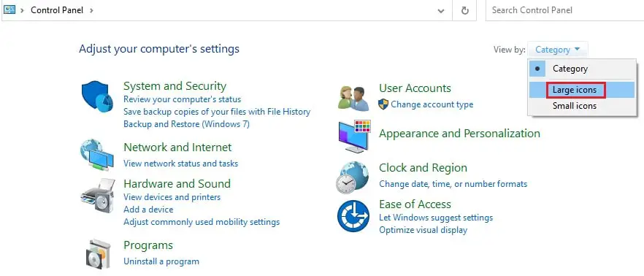The height and width of the screenshot is (276, 644).
Task: Click the Ease of Access blue circle icon
Action: [353, 216]
